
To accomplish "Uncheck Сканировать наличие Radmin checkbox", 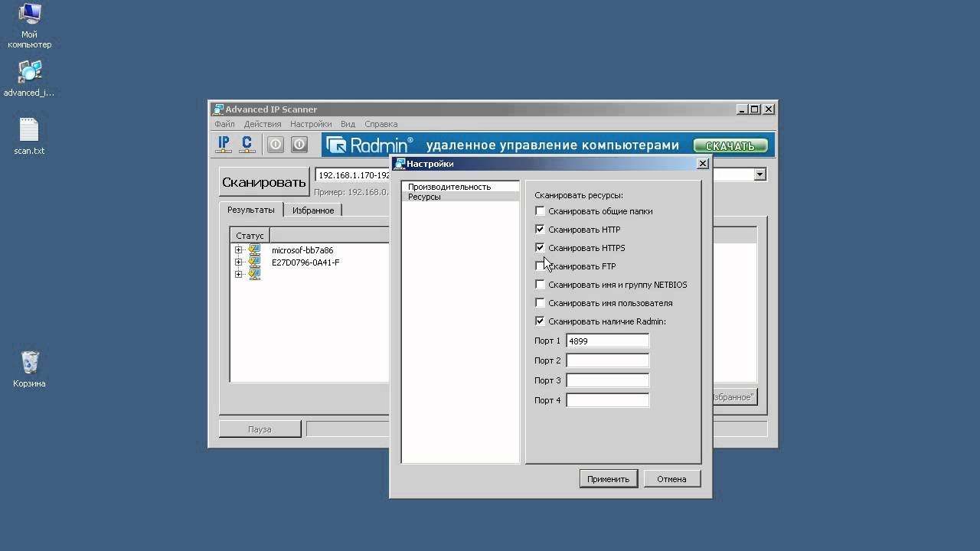I will [x=540, y=321].
